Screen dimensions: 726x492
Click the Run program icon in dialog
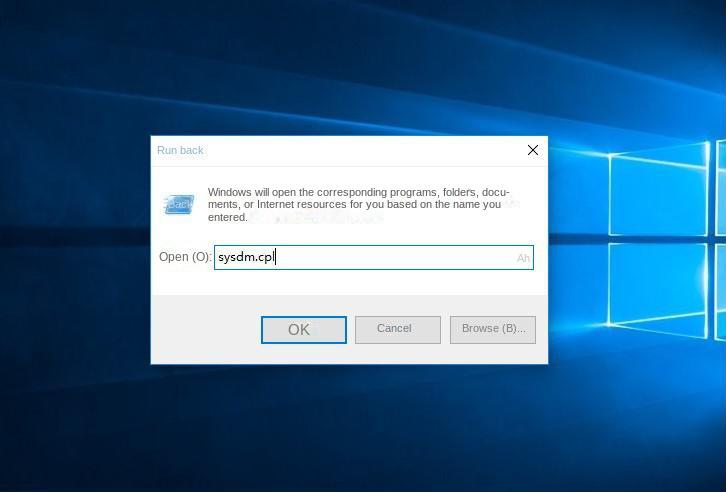[179, 204]
